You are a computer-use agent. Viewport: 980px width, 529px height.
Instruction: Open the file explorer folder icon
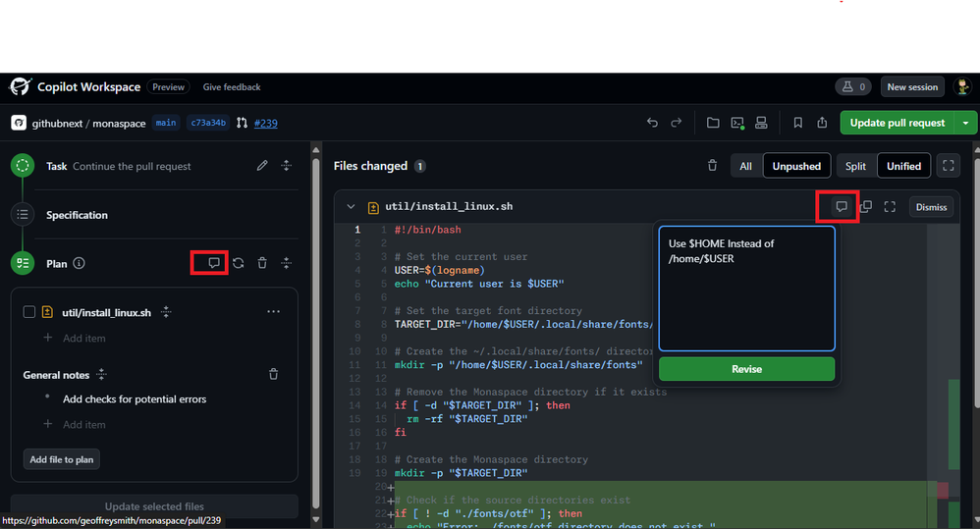(713, 123)
